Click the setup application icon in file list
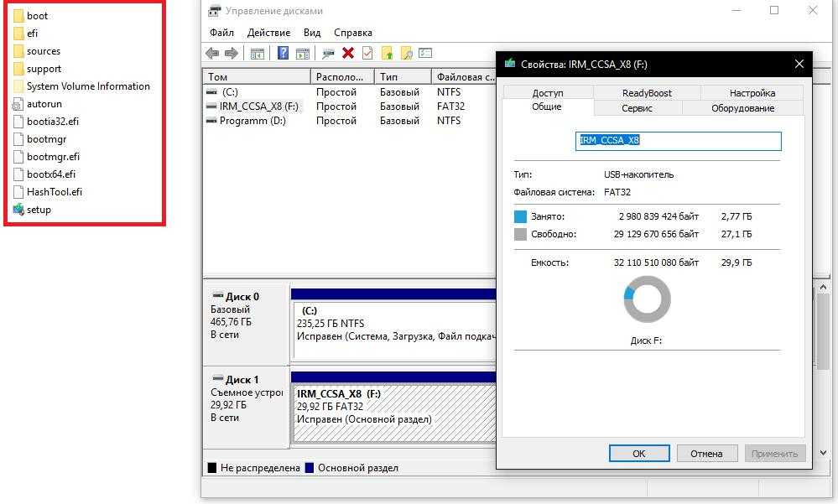This screenshot has width=838, height=504. 19,210
